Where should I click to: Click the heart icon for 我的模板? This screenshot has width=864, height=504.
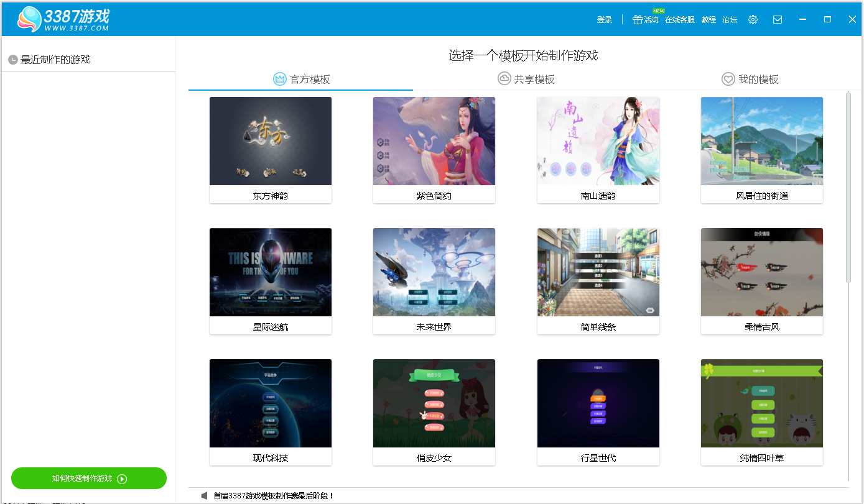(x=728, y=79)
